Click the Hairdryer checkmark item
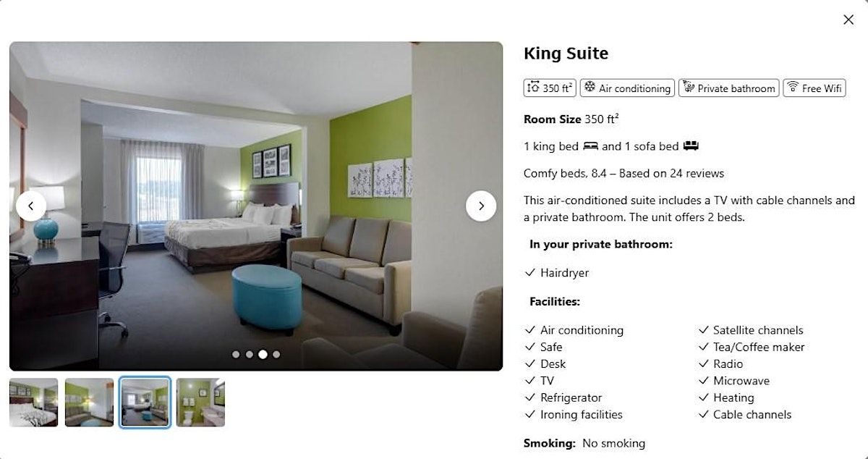The height and width of the screenshot is (459, 868). tap(557, 273)
